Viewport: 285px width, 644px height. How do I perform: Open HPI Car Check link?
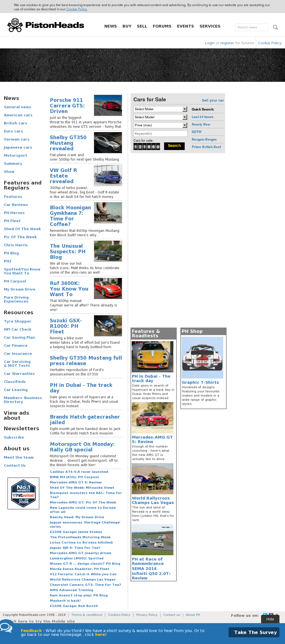[x=18, y=330]
